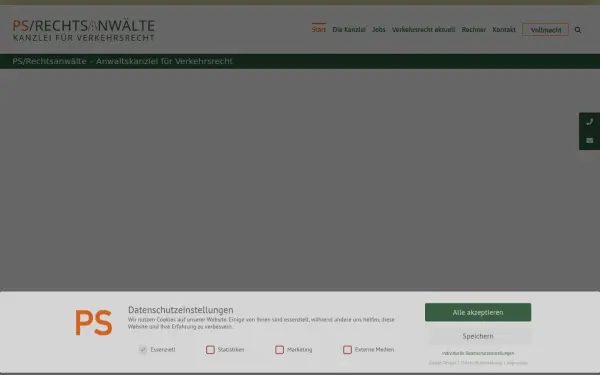
Task: Open Verkehrsrecht aktuell menu item
Action: [424, 29]
